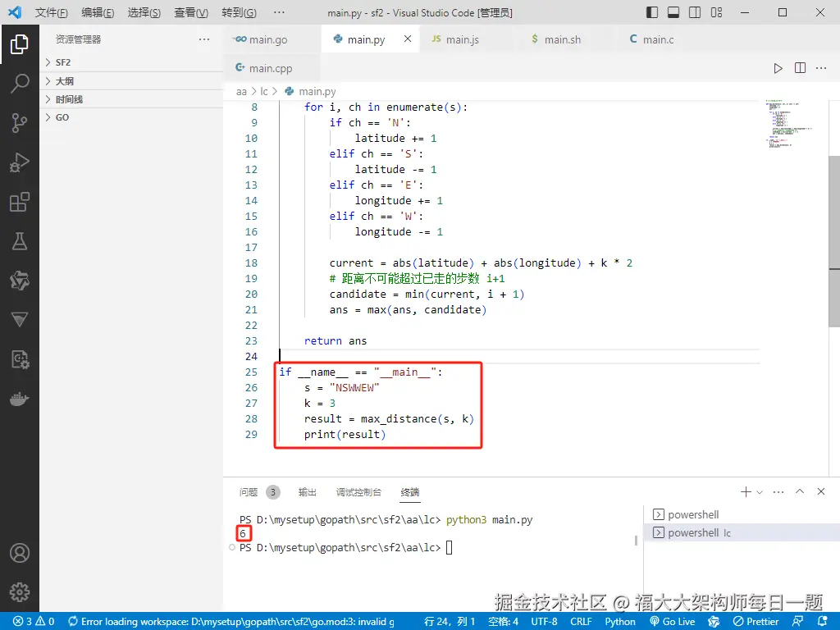
Task: Select the 终端 terminal panel tab
Action: point(410,492)
